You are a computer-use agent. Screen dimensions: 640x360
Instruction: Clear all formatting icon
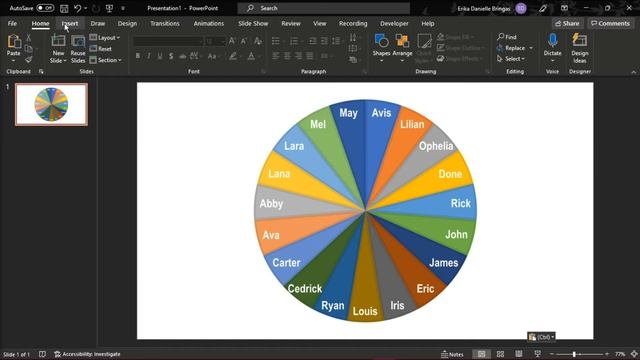[x=258, y=41]
